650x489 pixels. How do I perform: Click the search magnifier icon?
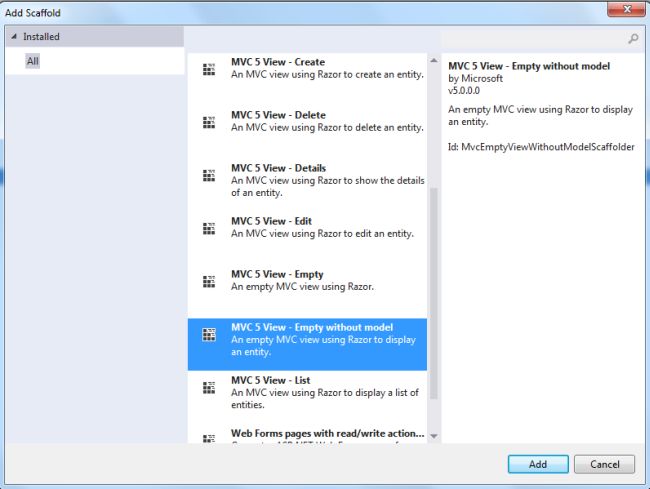[633, 39]
